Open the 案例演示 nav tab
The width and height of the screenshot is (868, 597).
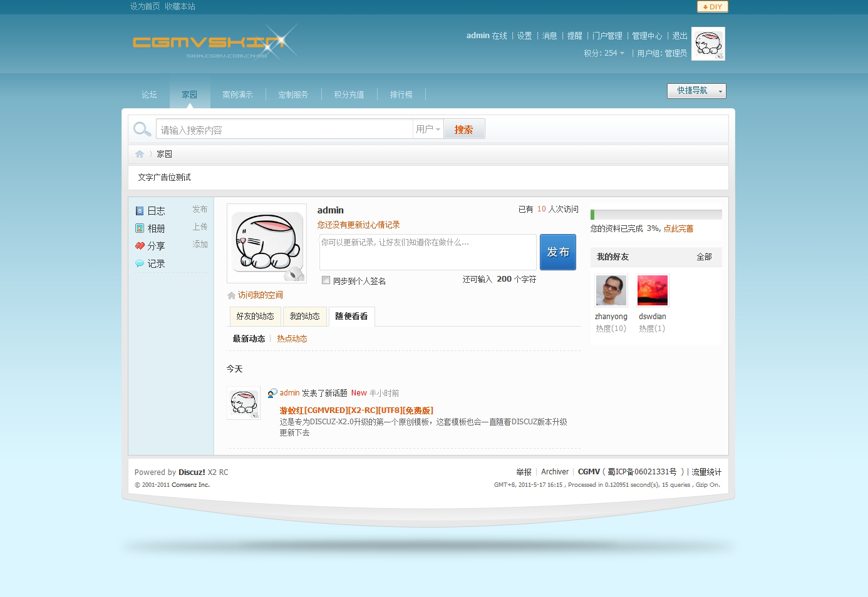click(237, 94)
